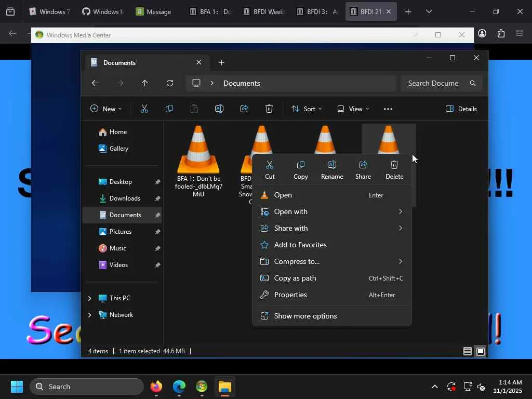Go back in File Explorer
Image resolution: width=532 pixels, height=399 pixels.
coord(95,83)
